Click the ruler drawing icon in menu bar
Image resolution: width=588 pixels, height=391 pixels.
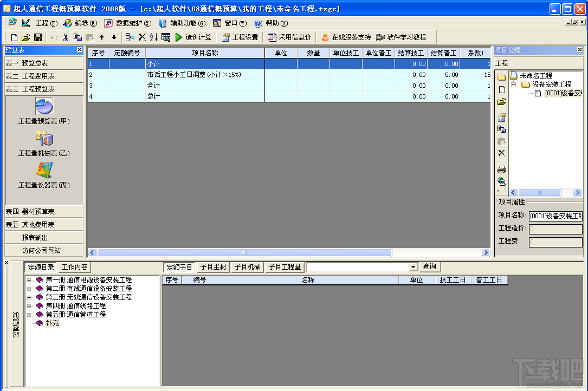click(x=25, y=23)
